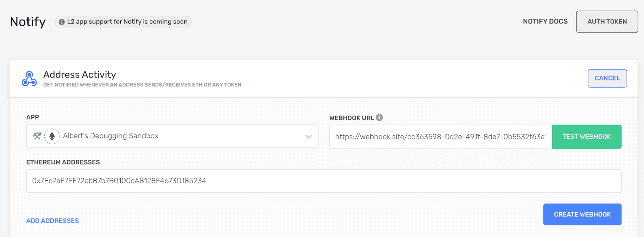Open the Notify Docs link

[545, 22]
